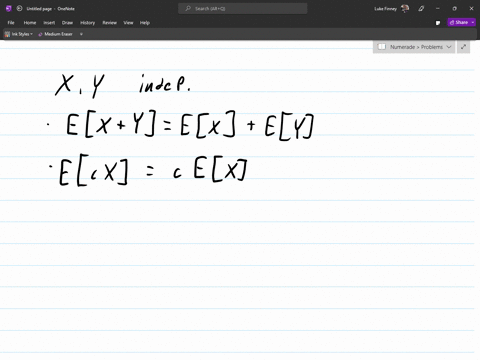Open the sticky notes feed icon
480x360 pixels.
coord(438,23)
